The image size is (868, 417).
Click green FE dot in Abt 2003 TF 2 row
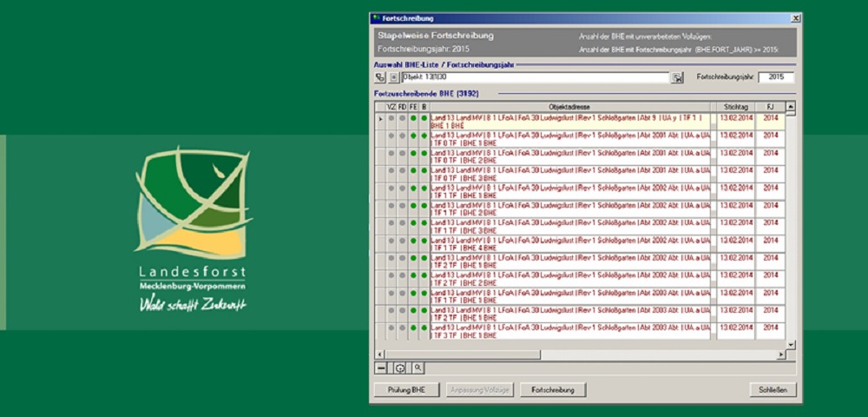coord(413,311)
